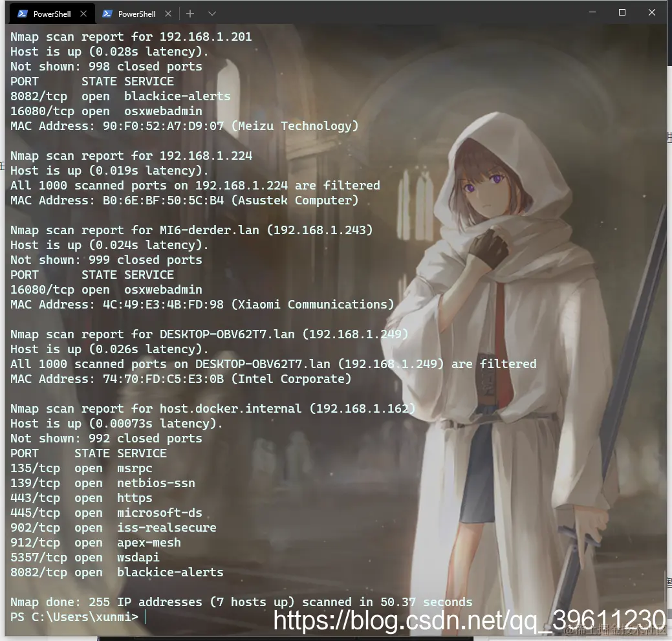Click the Xiaomi Communications MAC address line
This screenshot has height=641, width=672.
point(202,305)
